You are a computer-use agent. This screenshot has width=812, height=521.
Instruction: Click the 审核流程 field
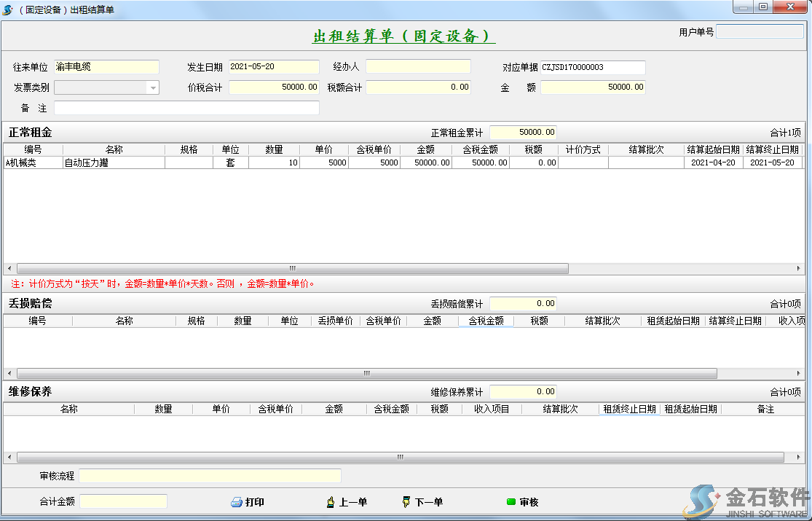pyautogui.click(x=210, y=476)
